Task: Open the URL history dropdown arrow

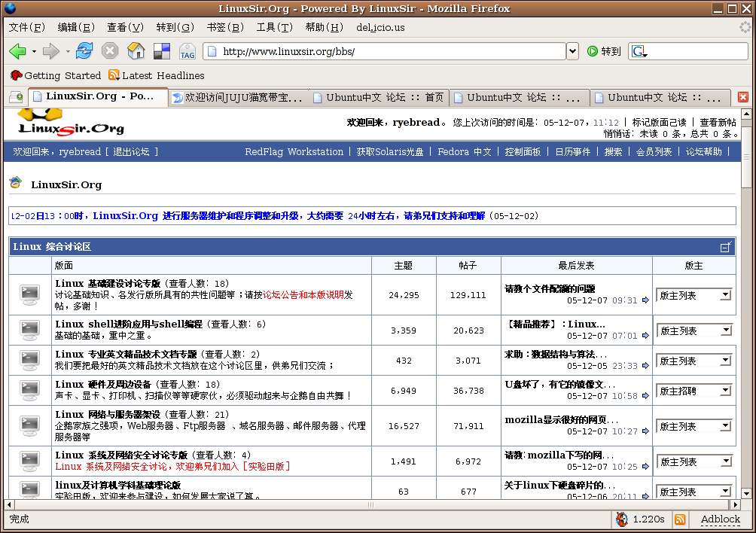Action: pyautogui.click(x=572, y=51)
